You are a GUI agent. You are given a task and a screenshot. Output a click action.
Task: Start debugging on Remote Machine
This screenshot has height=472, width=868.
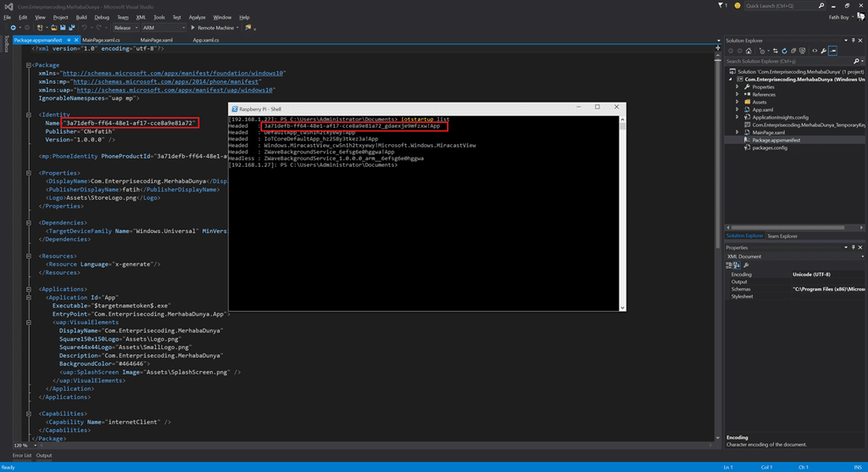pyautogui.click(x=213, y=28)
